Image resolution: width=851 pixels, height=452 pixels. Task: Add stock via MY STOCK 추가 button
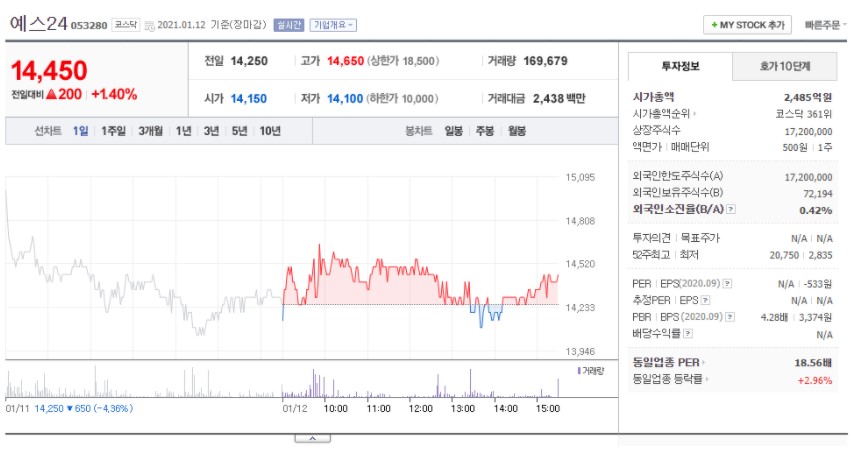[x=747, y=25]
